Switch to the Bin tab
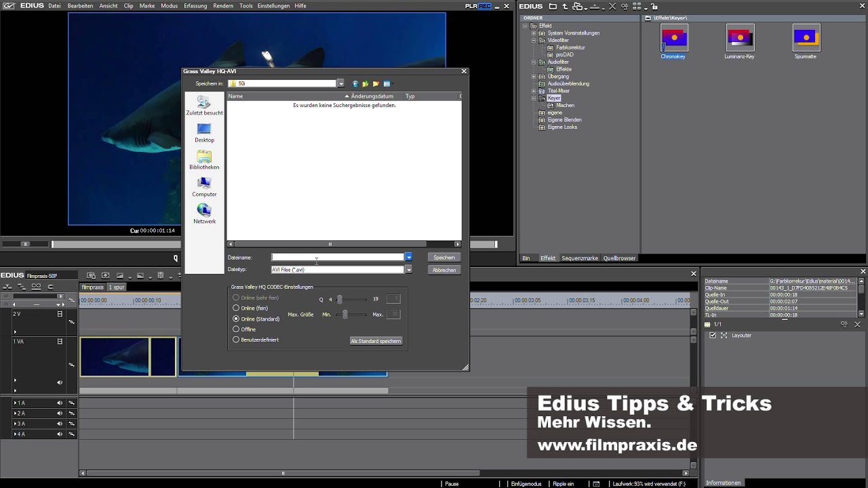The height and width of the screenshot is (488, 868). (x=526, y=258)
